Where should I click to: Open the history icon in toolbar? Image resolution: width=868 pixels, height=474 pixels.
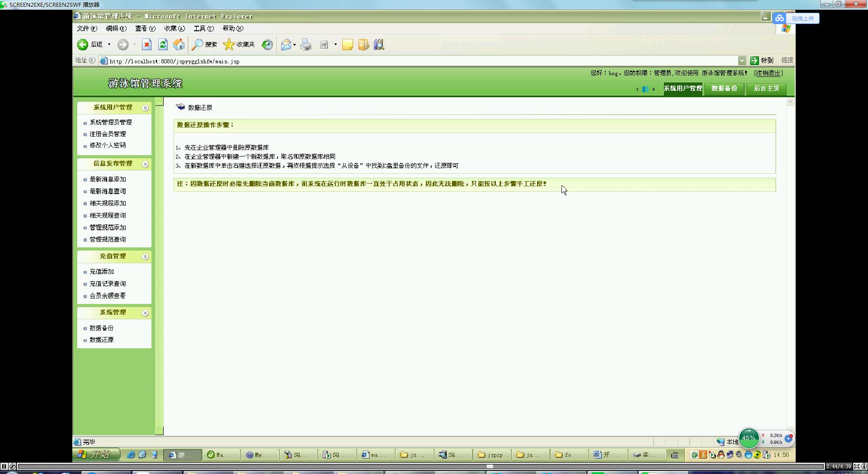coord(267,44)
